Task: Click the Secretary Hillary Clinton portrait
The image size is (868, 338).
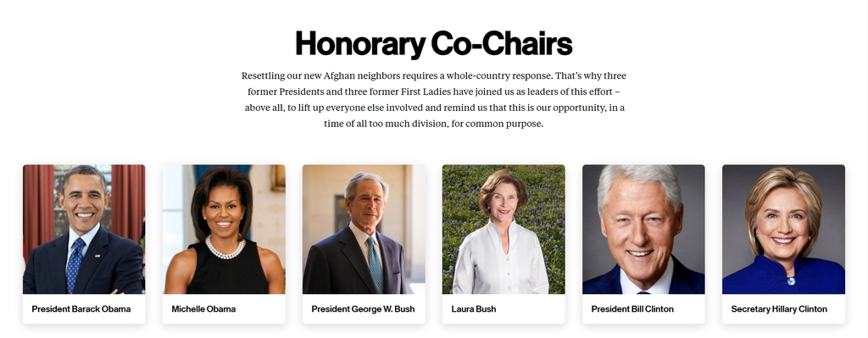Action: (x=784, y=229)
